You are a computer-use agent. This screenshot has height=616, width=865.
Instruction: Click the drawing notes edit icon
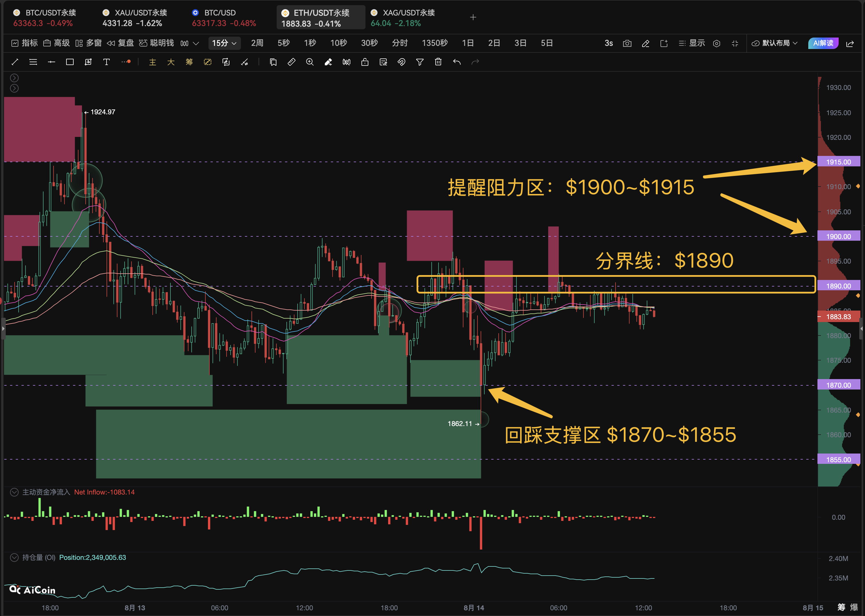(x=384, y=62)
